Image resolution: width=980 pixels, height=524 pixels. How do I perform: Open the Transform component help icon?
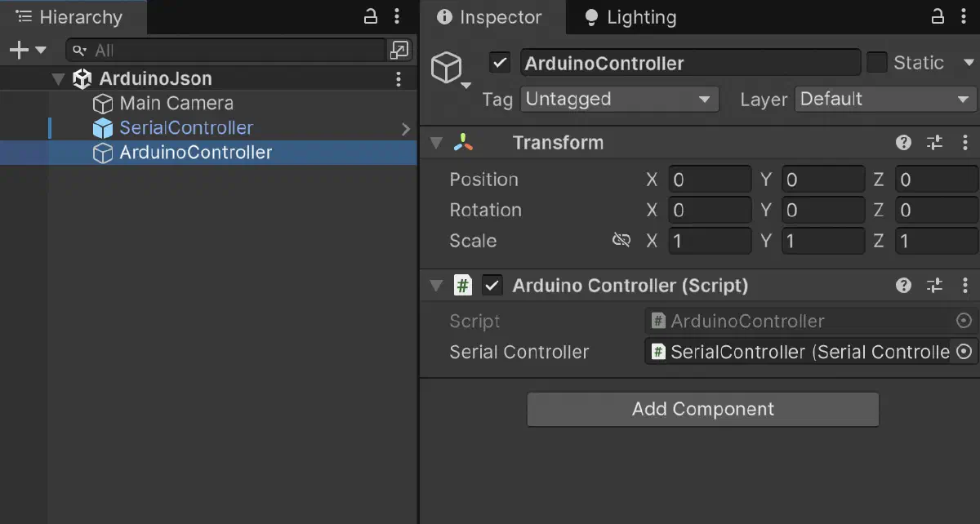[903, 142]
